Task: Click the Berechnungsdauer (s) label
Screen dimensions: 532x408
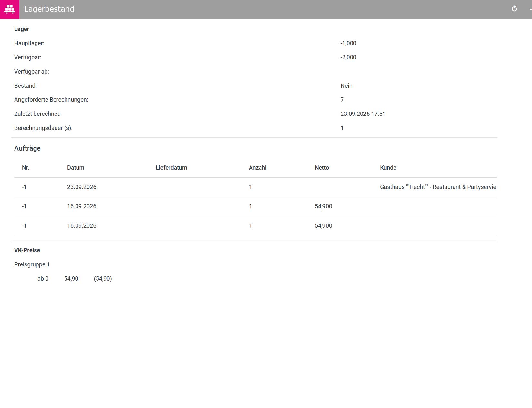Action: click(x=43, y=128)
